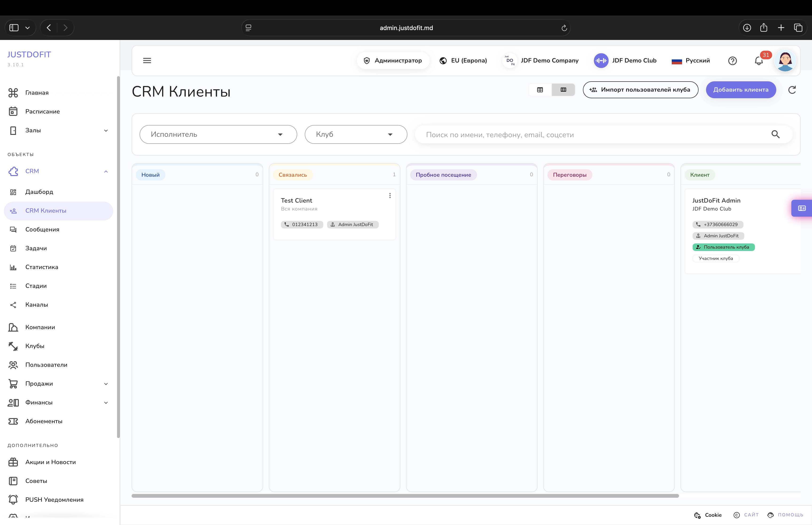This screenshot has width=812, height=525.
Task: Open the Клуб filter dropdown
Action: click(356, 134)
